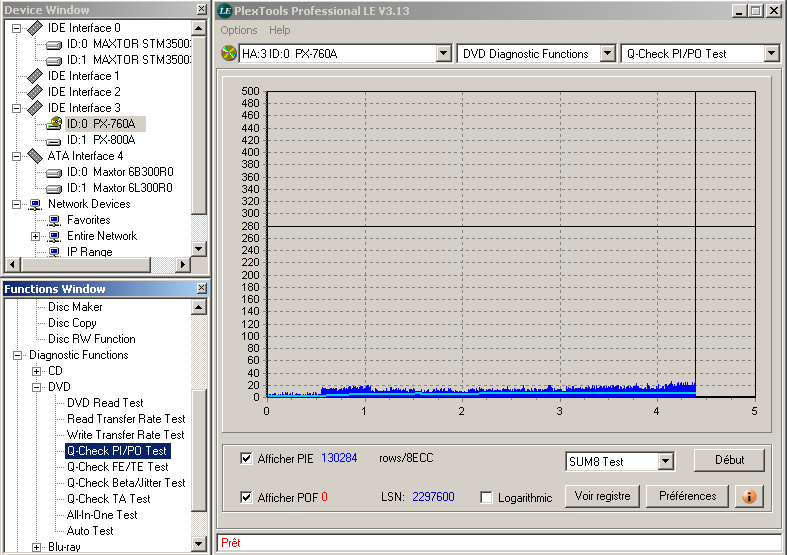Collapse the Network Devices node
This screenshot has width=787, height=555.
17,204
